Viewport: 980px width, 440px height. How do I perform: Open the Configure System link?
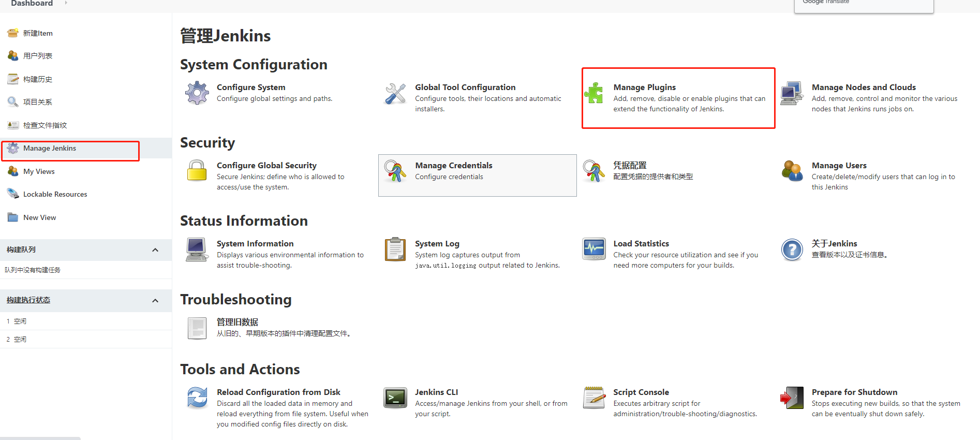pos(251,87)
